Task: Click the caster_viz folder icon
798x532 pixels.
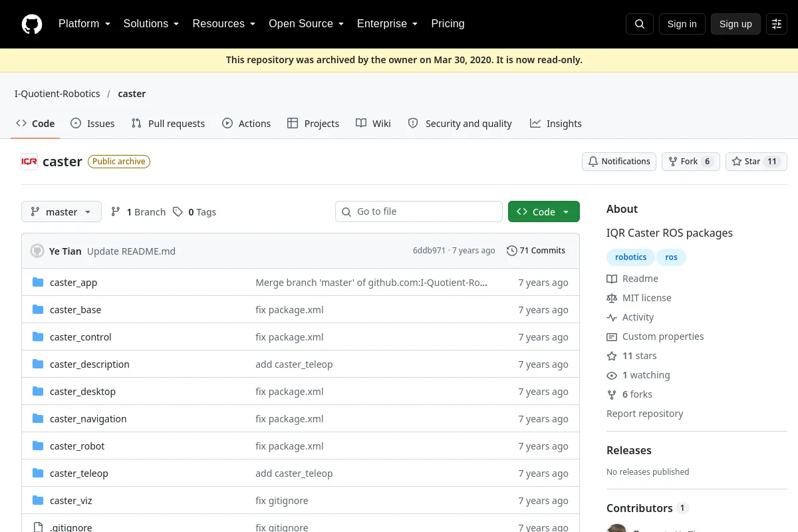Action: 38,501
